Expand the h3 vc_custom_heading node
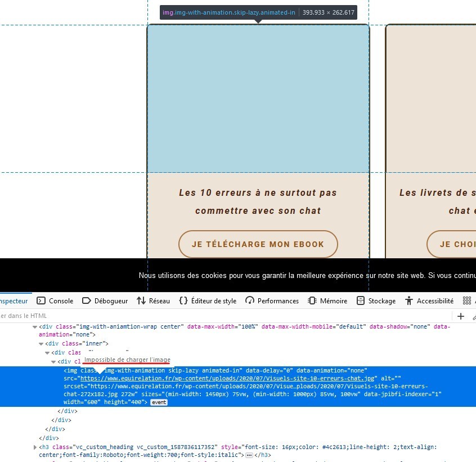Viewport: 476px width, 462px height. pyautogui.click(x=35, y=447)
